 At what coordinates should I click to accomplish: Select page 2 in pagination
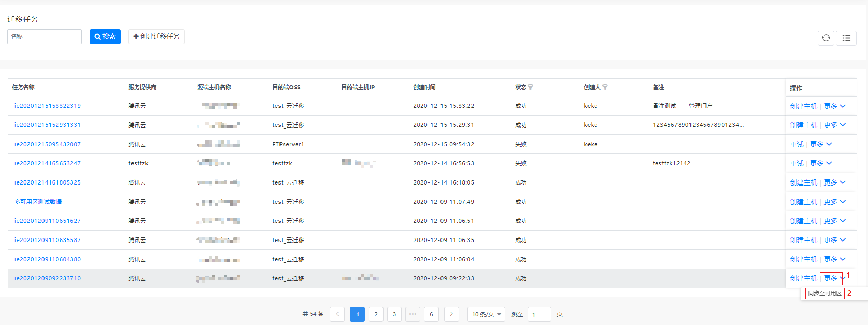click(x=376, y=314)
